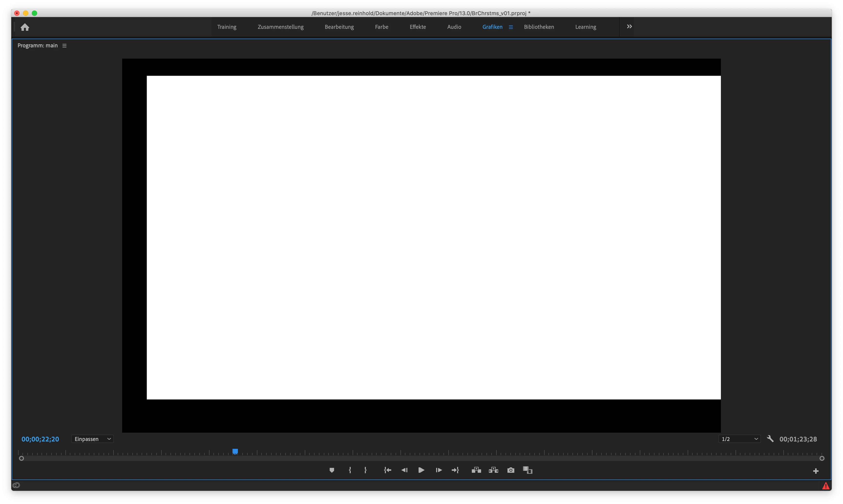
Task: Show more workspaces with the double chevron
Action: [x=629, y=26]
